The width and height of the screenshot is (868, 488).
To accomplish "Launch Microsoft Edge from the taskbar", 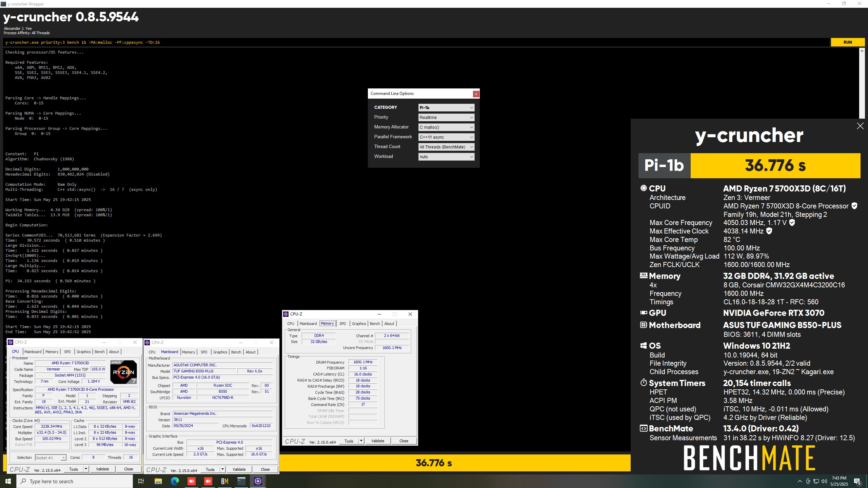I will pyautogui.click(x=175, y=481).
